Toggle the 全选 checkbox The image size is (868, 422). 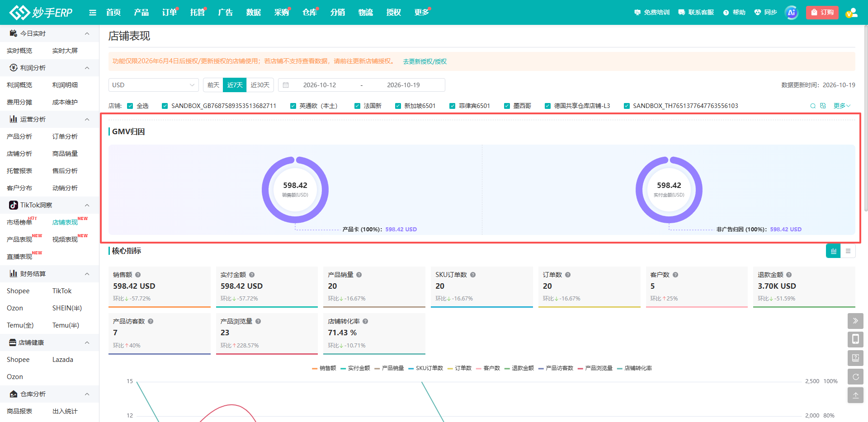point(130,106)
